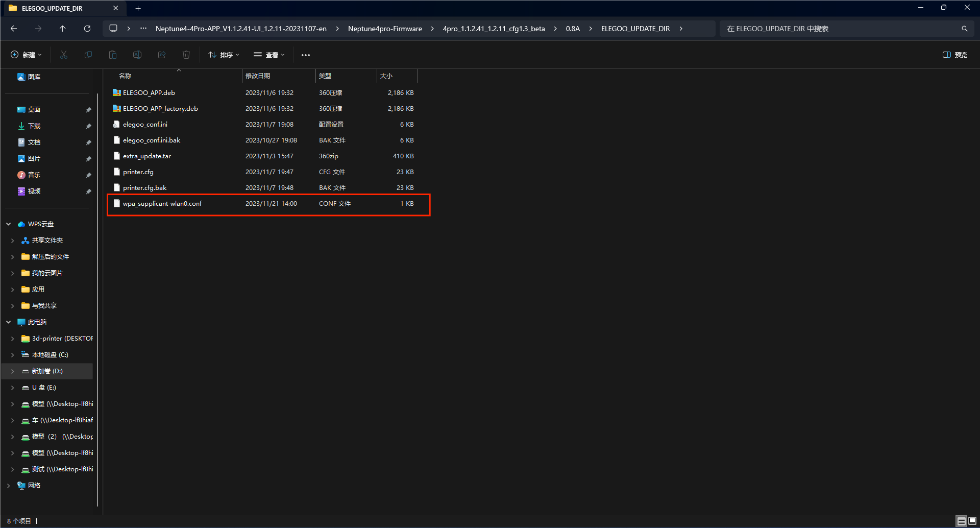
Task: Click the Rename icon in toolbar
Action: click(x=137, y=55)
